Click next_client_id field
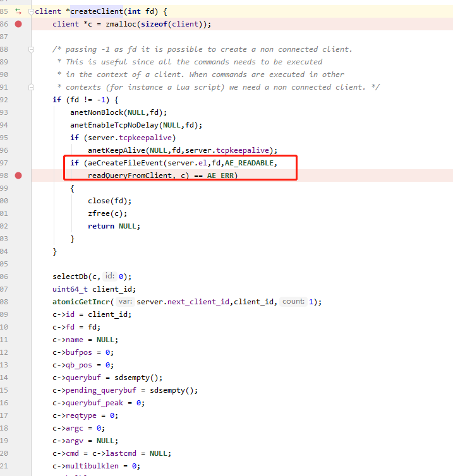 [198, 302]
